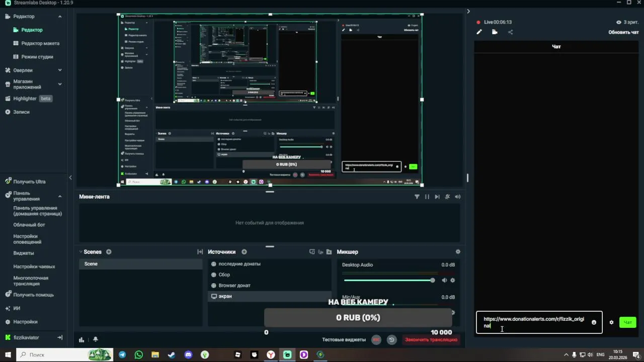Add a folder to sources
Image resolution: width=644 pixels, height=362 pixels.
point(329,252)
